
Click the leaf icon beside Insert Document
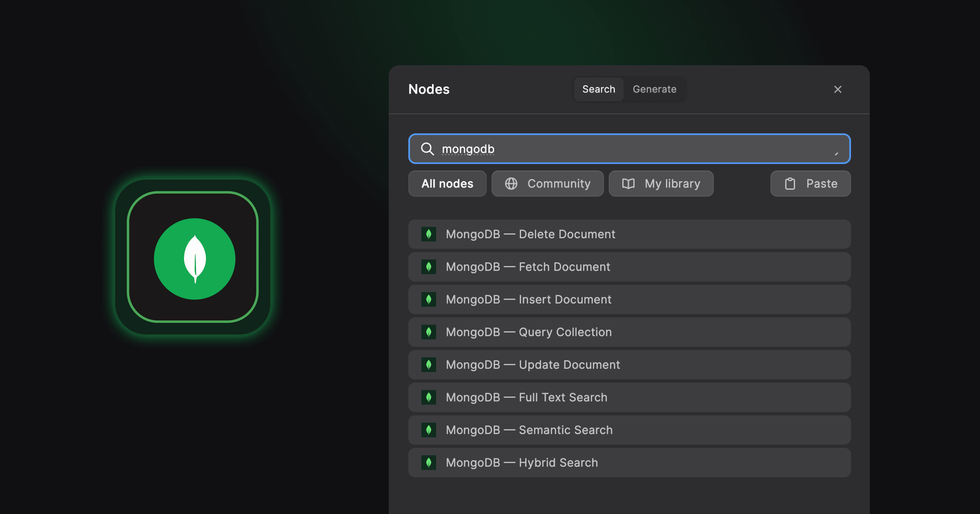click(429, 300)
